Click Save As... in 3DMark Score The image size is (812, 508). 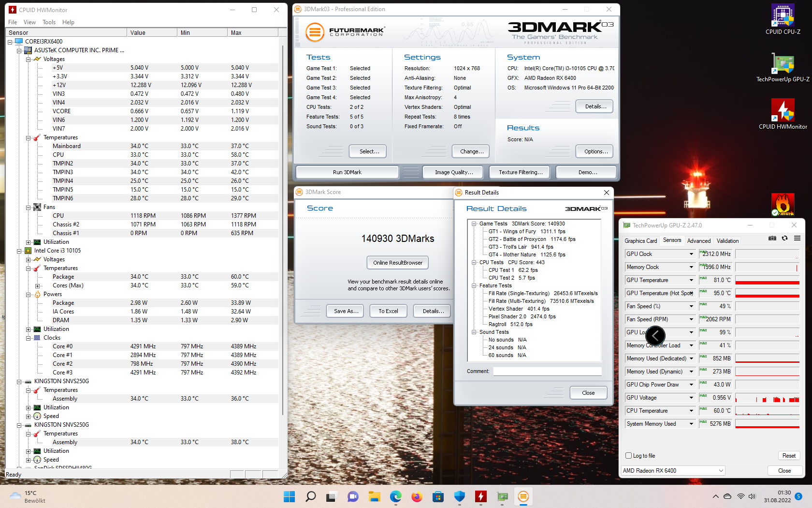pyautogui.click(x=346, y=311)
